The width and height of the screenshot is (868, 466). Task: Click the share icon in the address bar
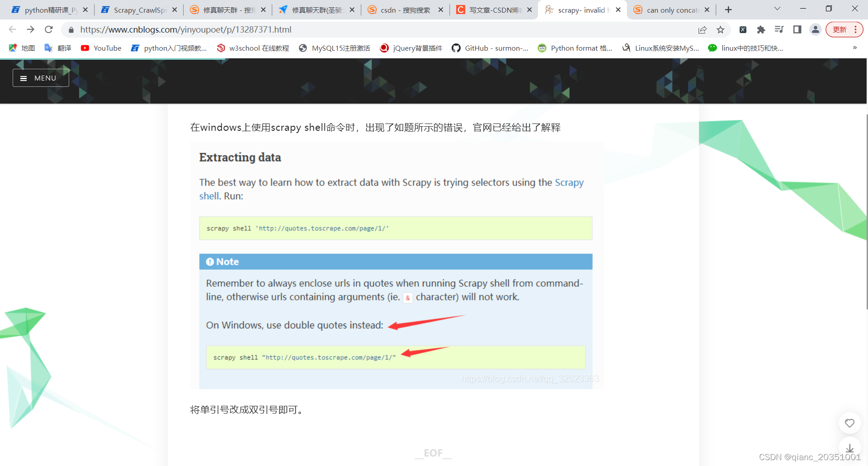[x=702, y=29]
